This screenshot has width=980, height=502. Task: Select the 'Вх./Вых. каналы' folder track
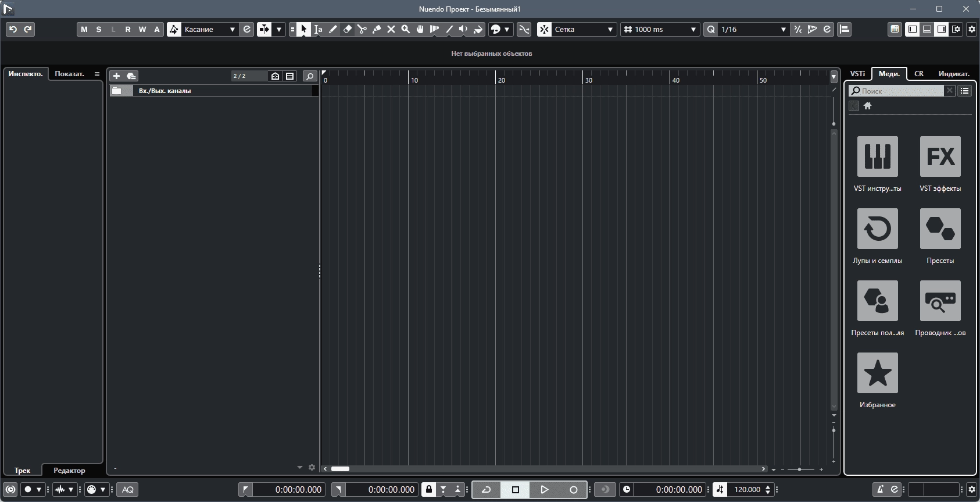click(x=214, y=91)
